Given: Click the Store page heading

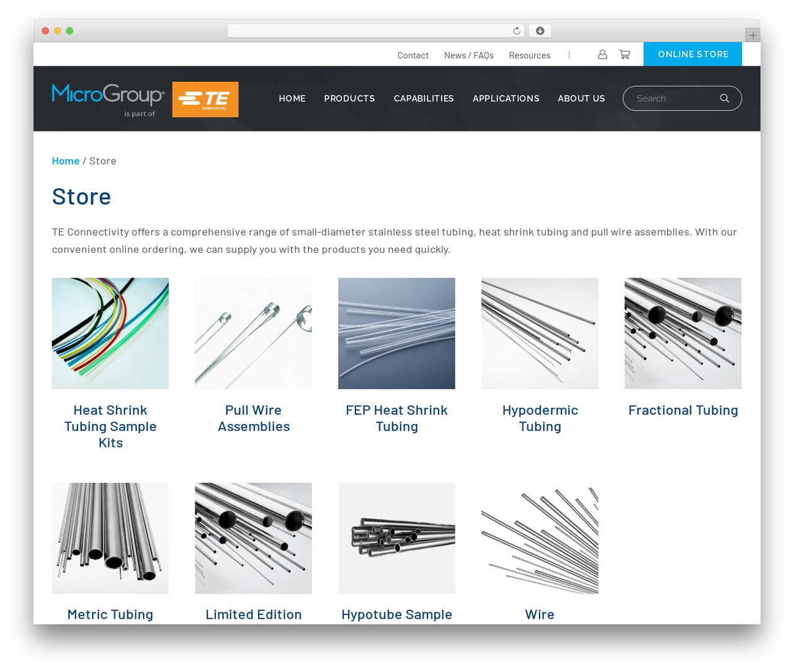Looking at the screenshot, I should [81, 197].
